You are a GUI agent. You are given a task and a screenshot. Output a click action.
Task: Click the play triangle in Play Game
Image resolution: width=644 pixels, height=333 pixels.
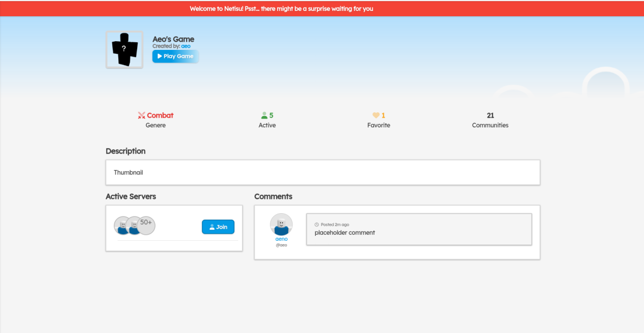(x=160, y=56)
